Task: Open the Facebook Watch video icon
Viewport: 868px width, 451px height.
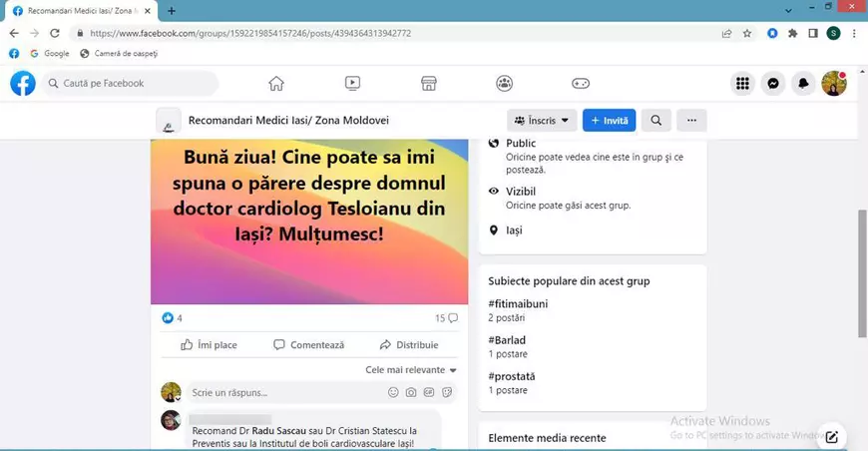Action: [352, 84]
